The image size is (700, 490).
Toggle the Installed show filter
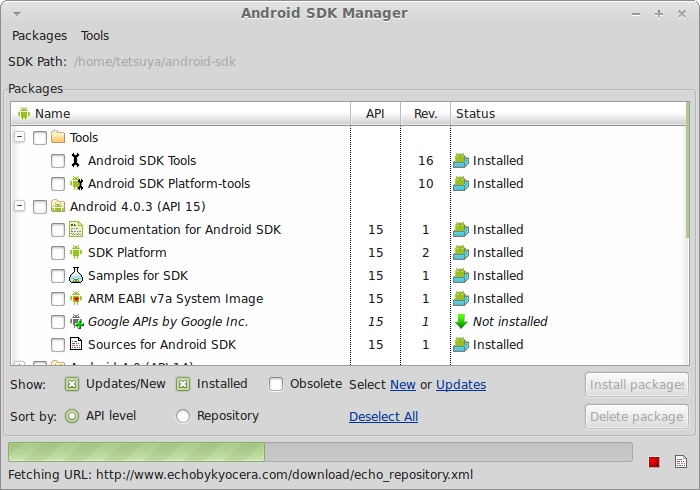point(183,384)
